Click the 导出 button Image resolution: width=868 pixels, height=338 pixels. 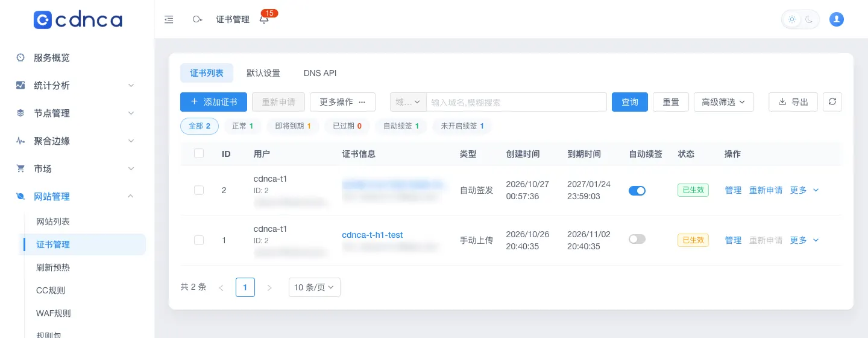793,102
